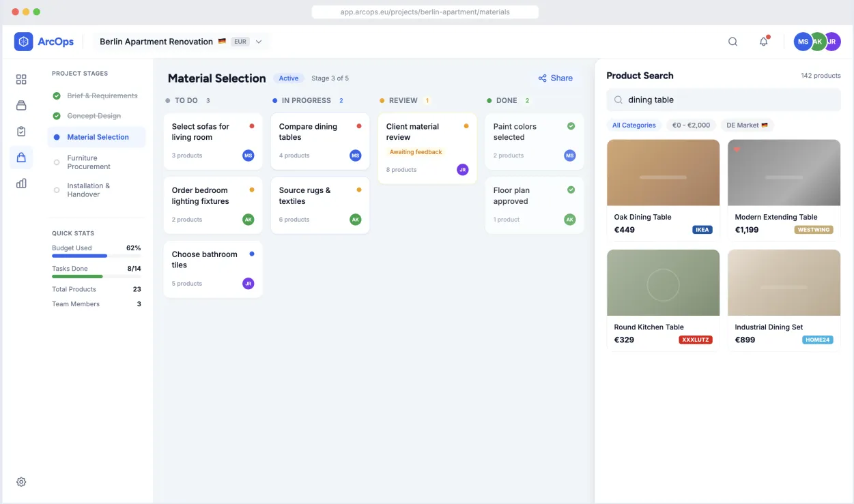This screenshot has height=504, width=854.
Task: Toggle the Paint colors selected checkmark
Action: (571, 126)
